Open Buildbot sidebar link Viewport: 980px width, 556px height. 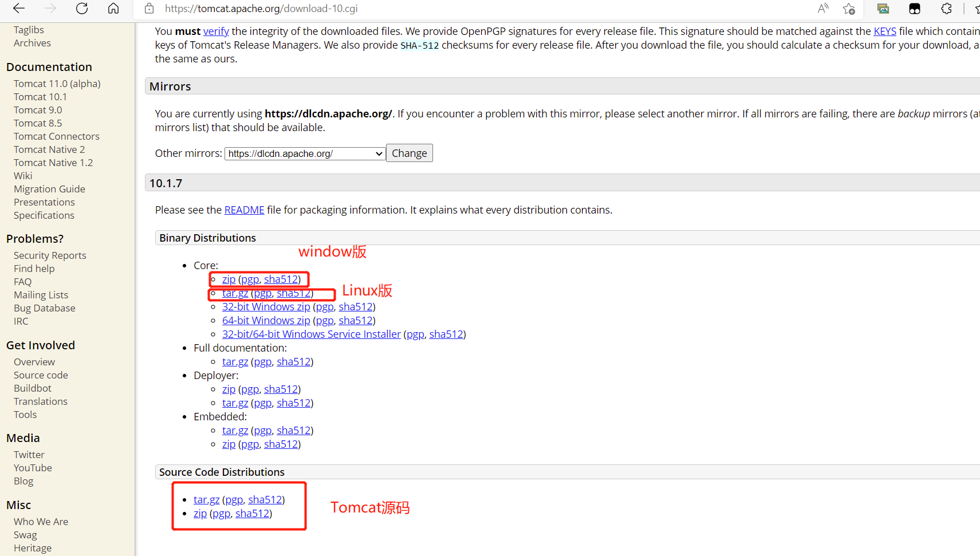(x=33, y=388)
